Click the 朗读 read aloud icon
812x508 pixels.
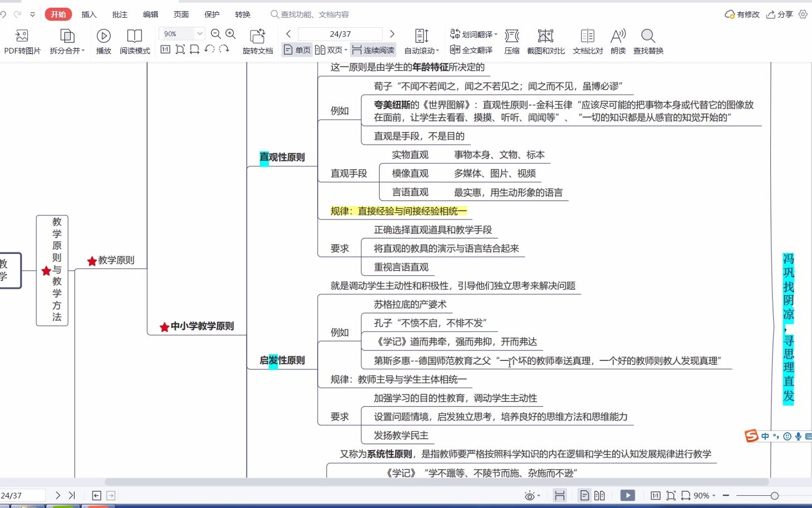(x=618, y=36)
